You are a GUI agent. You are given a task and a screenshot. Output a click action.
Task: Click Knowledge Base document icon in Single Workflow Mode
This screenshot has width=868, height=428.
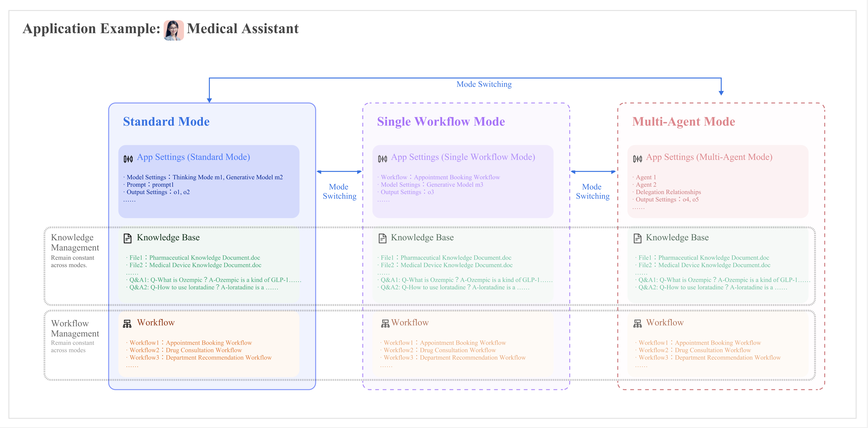tap(382, 238)
